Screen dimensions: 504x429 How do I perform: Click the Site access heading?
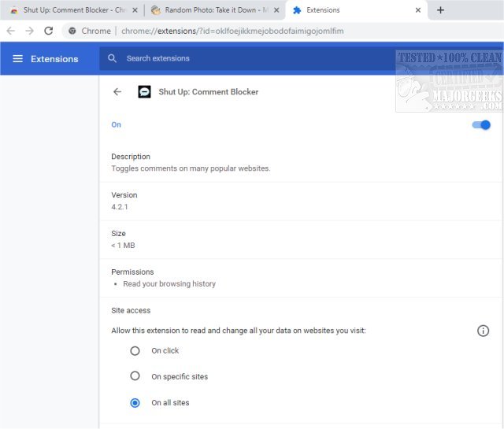pyautogui.click(x=131, y=310)
